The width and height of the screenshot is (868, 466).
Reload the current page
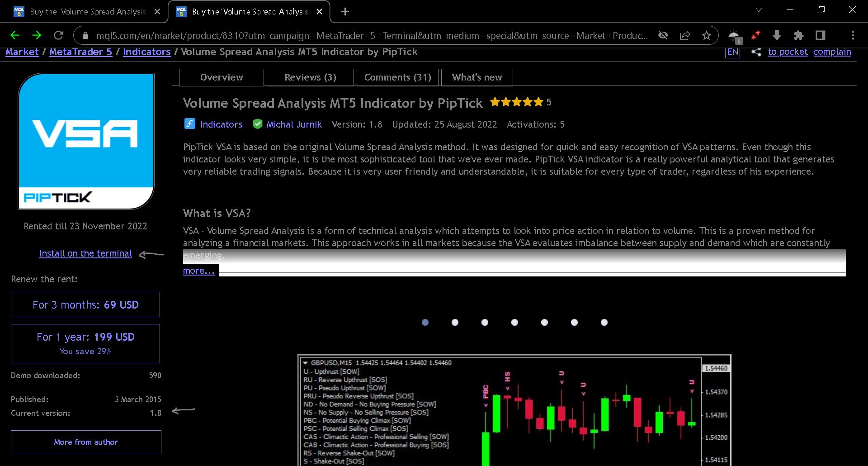(58, 35)
